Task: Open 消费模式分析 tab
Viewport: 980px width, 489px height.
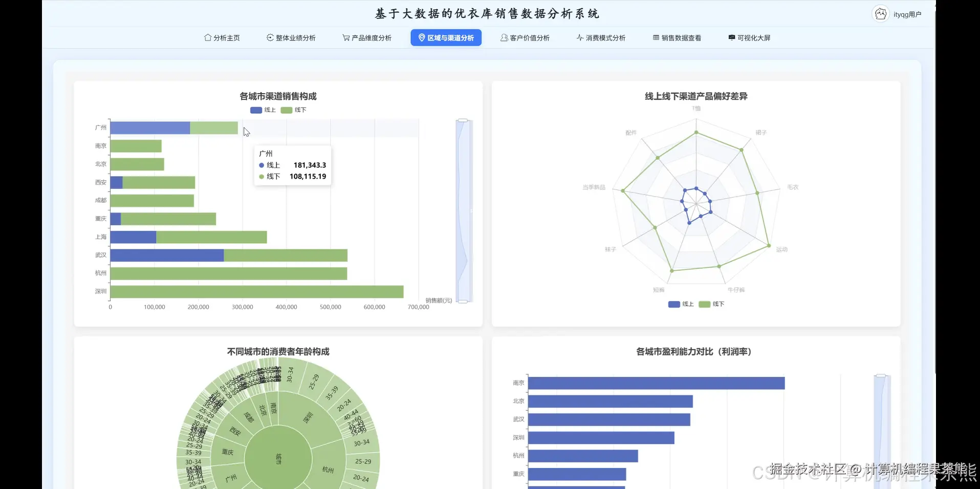Action: point(601,37)
